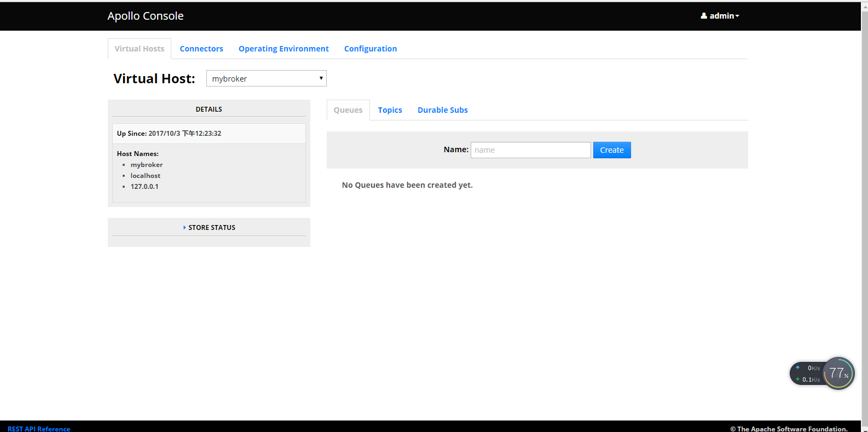Go to the Configuration tab
Image resolution: width=868 pixels, height=432 pixels.
[371, 49]
